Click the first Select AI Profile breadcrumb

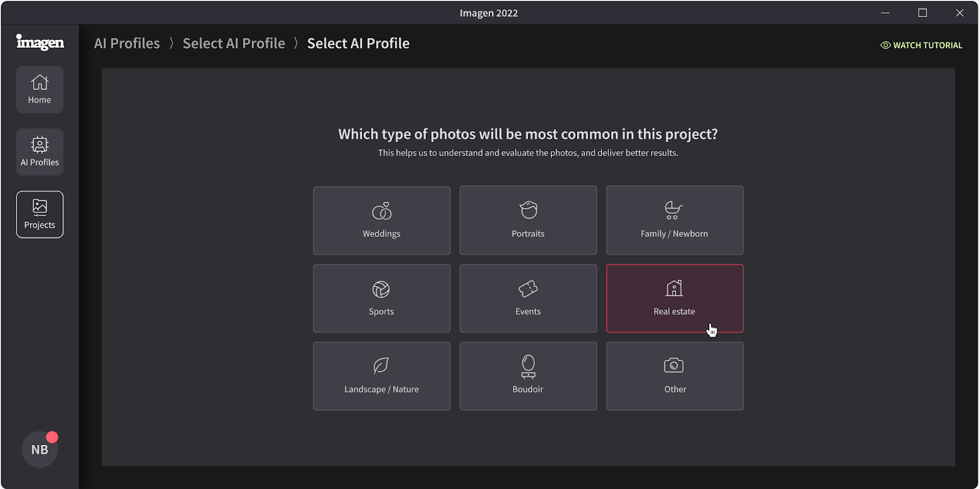click(234, 43)
